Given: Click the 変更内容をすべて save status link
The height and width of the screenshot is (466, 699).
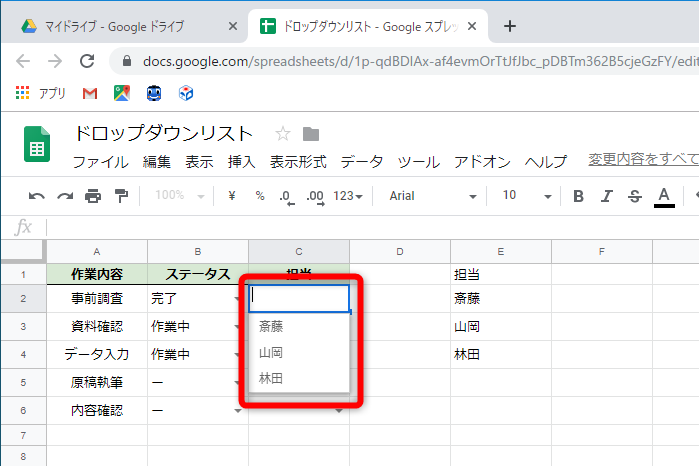Looking at the screenshot, I should pyautogui.click(x=643, y=159).
